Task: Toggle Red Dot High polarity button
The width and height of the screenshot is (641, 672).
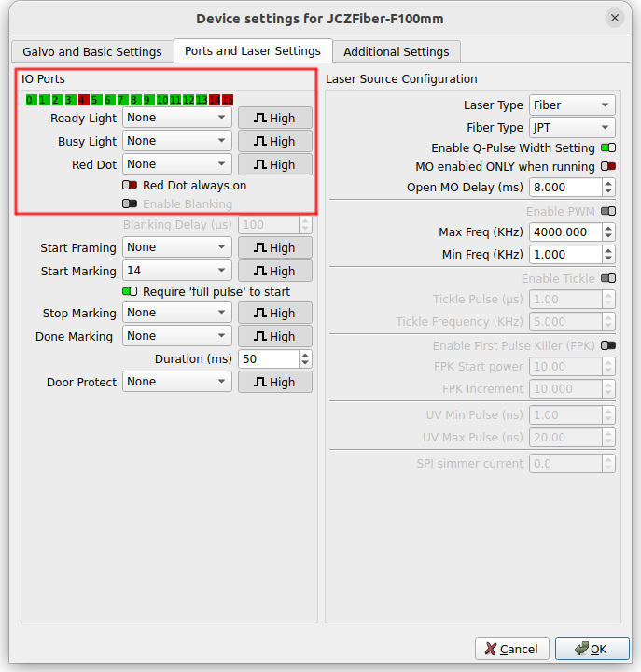Action: point(275,164)
